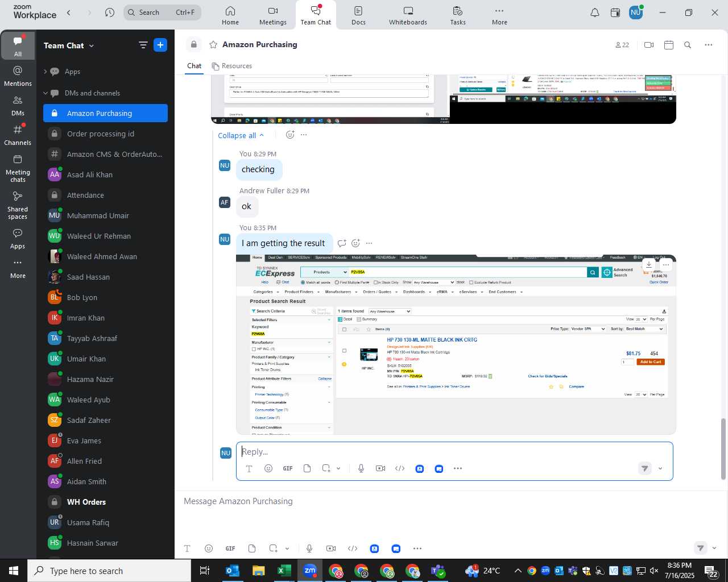
Task: Open Meeting chats sidebar section
Action: point(18,168)
